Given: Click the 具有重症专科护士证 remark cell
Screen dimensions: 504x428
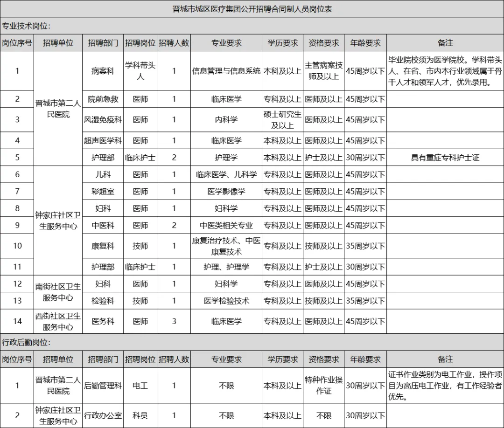Looking at the screenshot, I should pyautogui.click(x=445, y=157).
